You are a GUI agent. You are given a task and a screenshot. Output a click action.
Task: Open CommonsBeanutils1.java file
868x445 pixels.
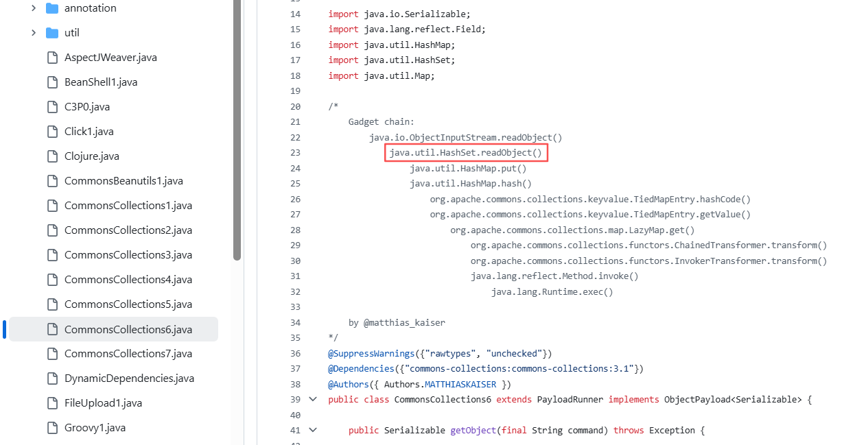124,181
